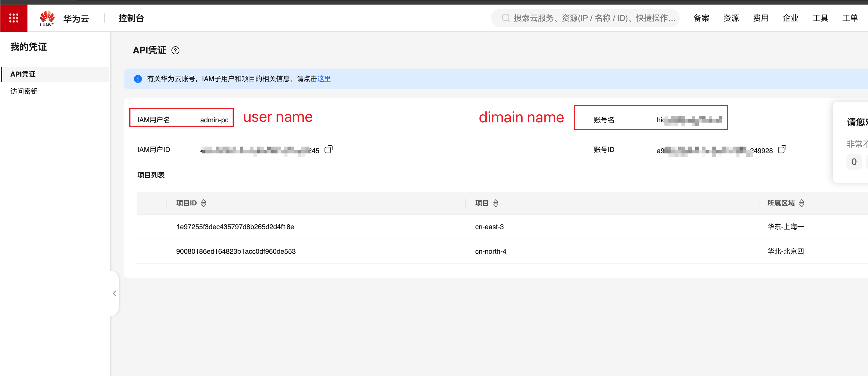
Task: Open the 费用 top menu
Action: 760,18
